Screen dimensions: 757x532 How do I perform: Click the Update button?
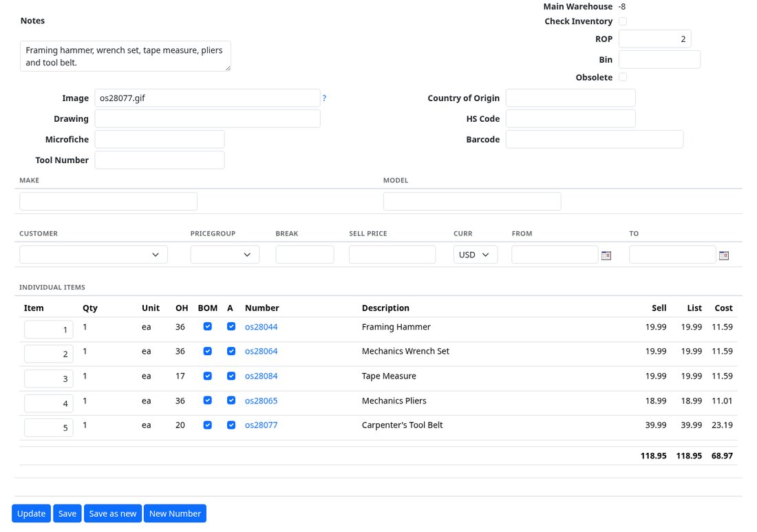pos(32,513)
